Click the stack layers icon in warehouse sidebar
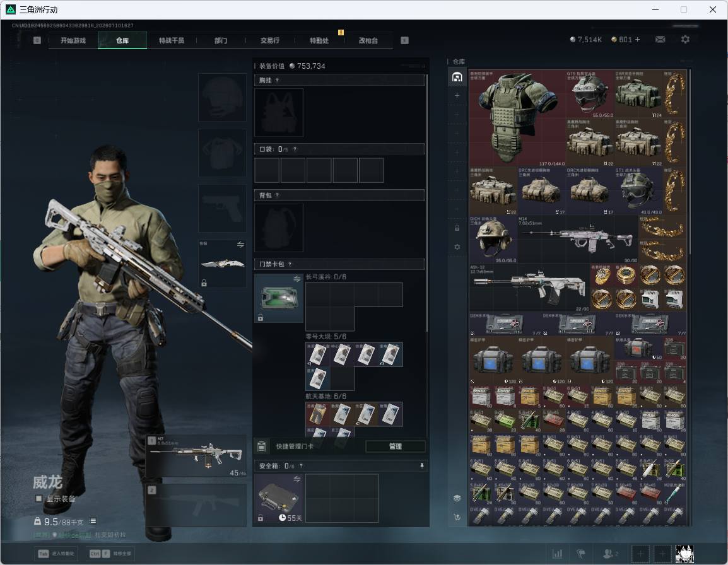This screenshot has width=728, height=565. (x=457, y=498)
